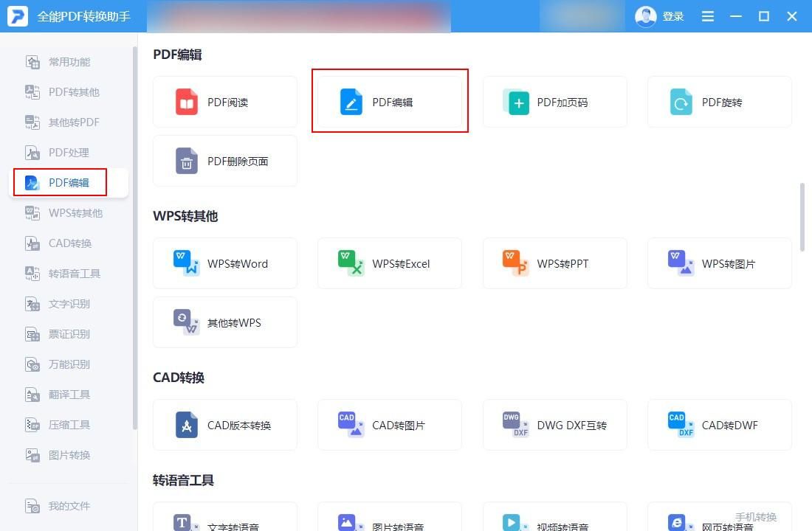Select PDF处理 in the sidebar
The image size is (812, 531).
[69, 153]
